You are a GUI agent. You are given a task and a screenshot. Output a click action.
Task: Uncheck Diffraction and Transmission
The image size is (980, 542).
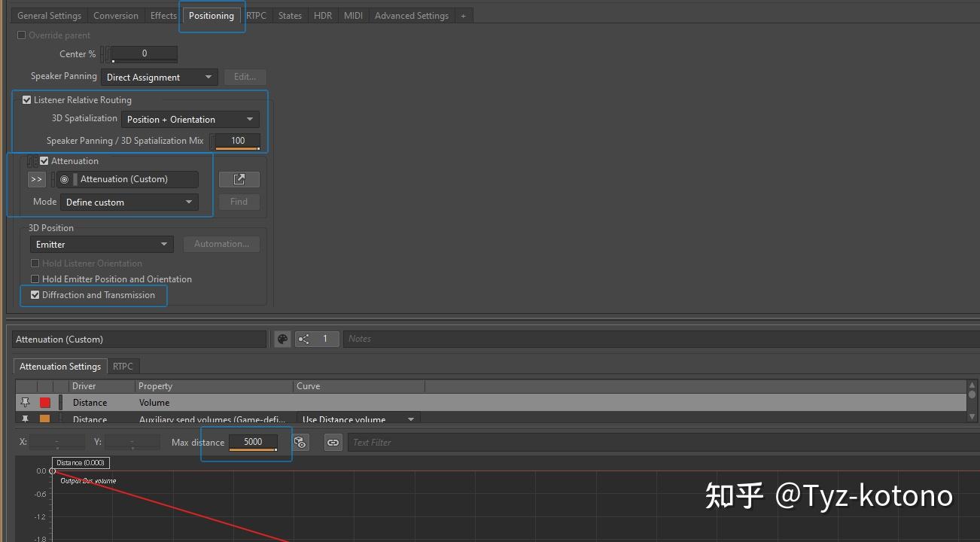(x=35, y=294)
